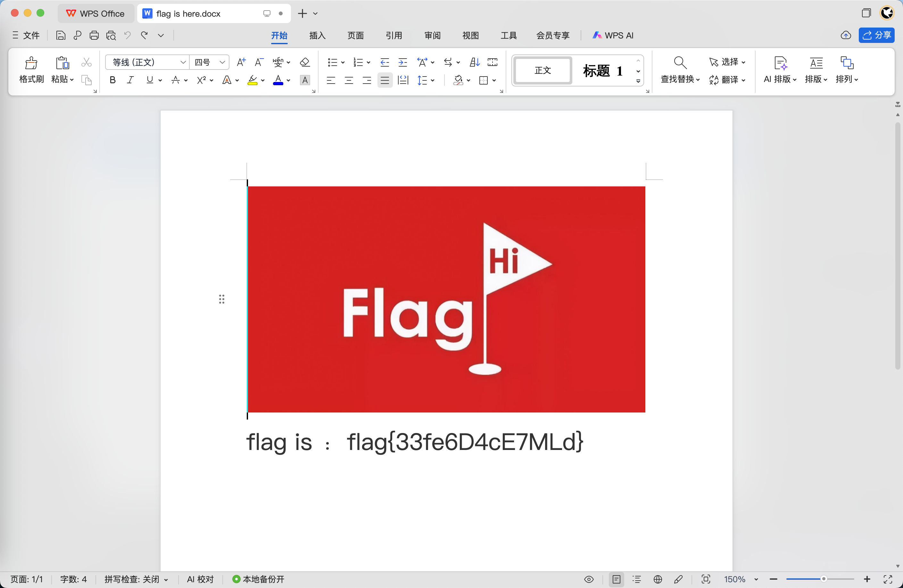Open fullscreen icon in status bar
The image size is (903, 588).
[x=888, y=579]
